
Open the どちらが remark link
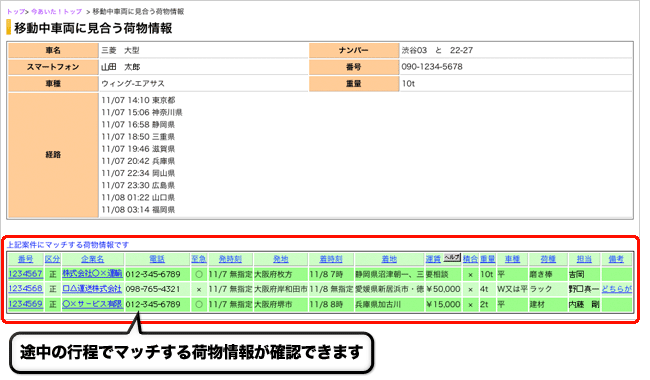pos(616,289)
